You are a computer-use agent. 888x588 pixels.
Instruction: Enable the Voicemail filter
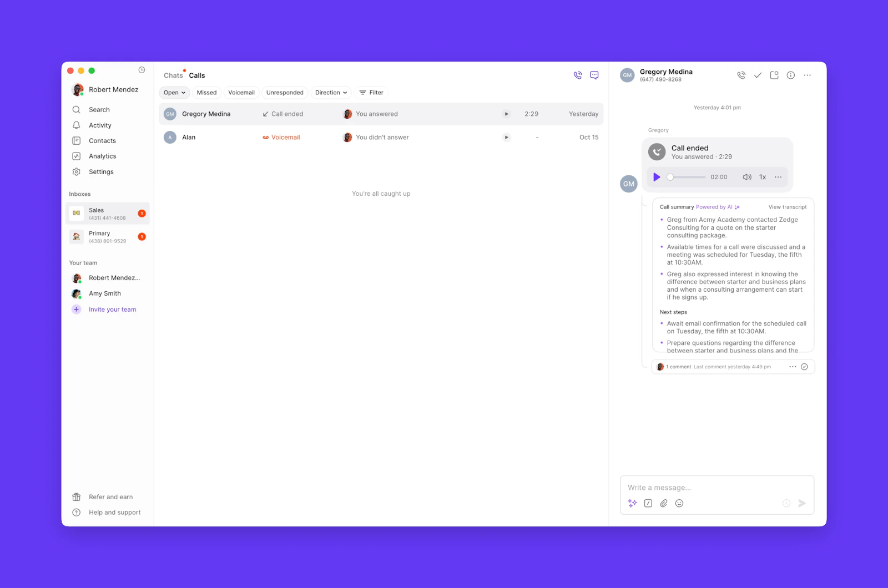pos(241,93)
